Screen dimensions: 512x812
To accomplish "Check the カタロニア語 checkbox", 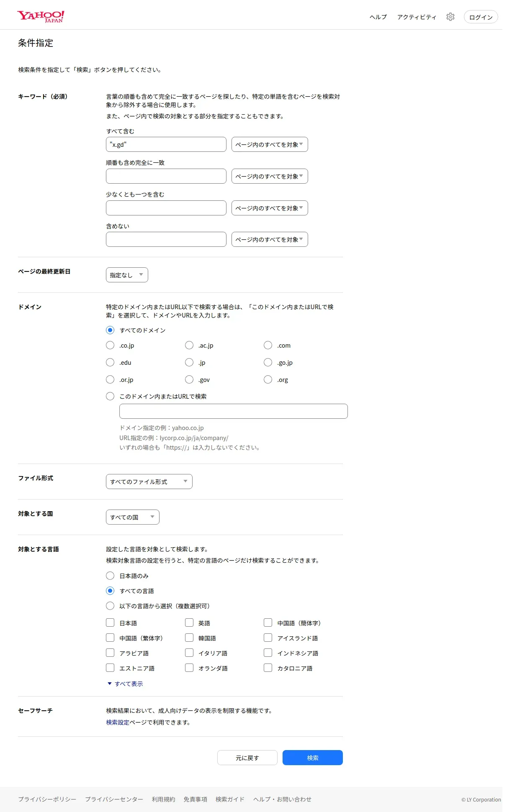I will coord(268,668).
